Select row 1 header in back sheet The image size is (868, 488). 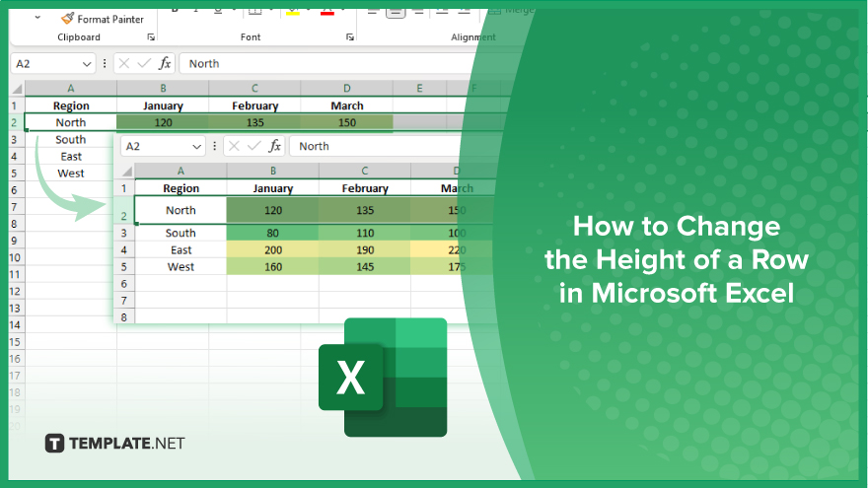coord(15,105)
